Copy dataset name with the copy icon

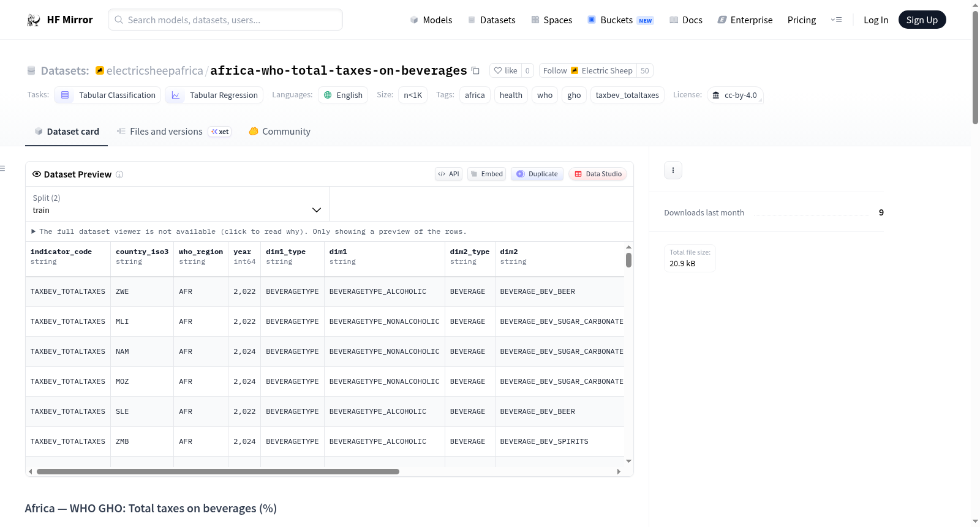click(475, 70)
